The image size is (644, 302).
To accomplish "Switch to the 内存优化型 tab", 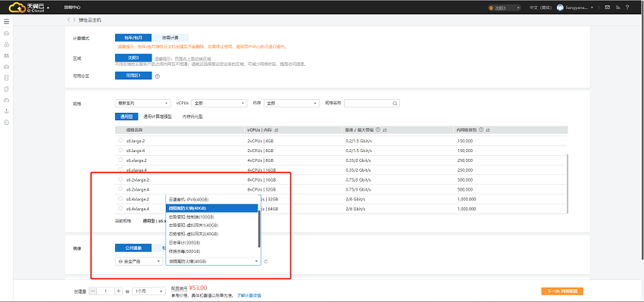I will 192,117.
